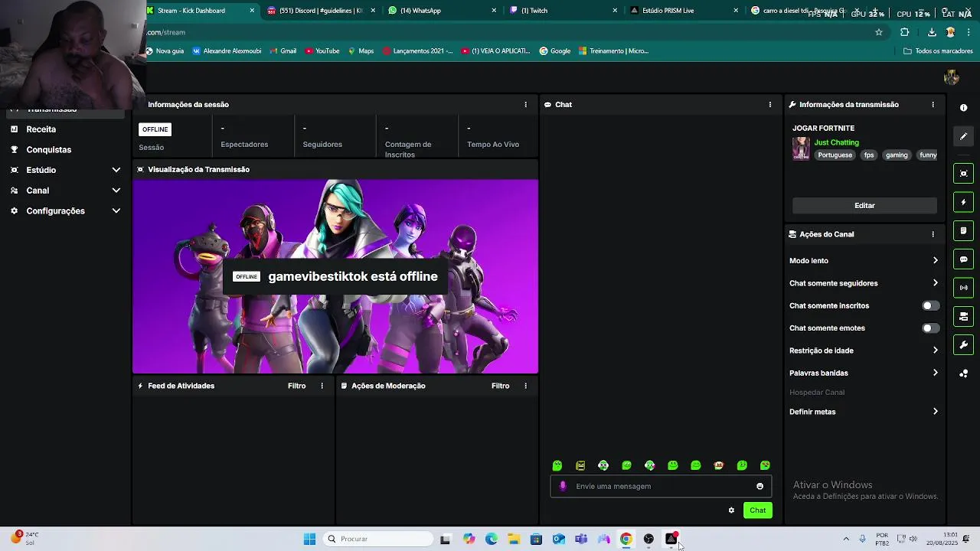Toggle the stream preview frame icon in sidebar
Viewport: 980px width, 551px height.
[x=963, y=174]
